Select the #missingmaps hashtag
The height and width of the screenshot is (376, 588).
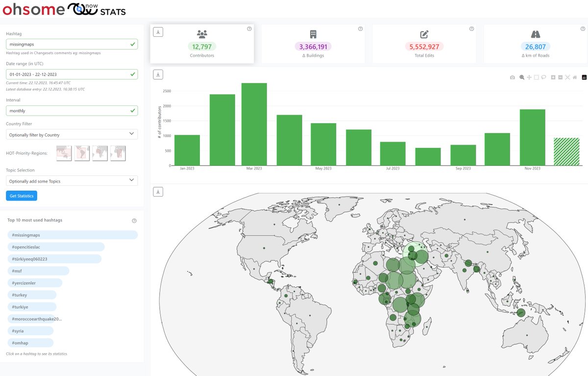point(73,235)
